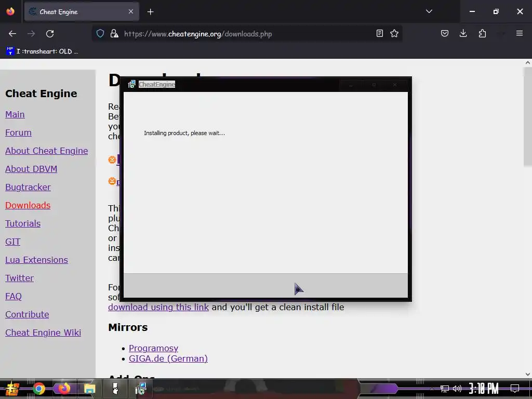
Task: Save page to Pocket
Action: [445, 33]
